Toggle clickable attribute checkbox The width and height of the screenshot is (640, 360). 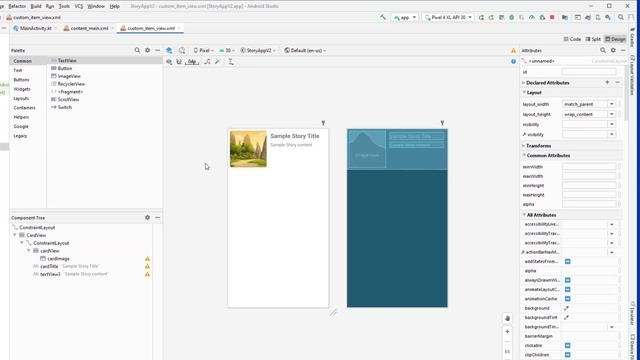coord(568,345)
